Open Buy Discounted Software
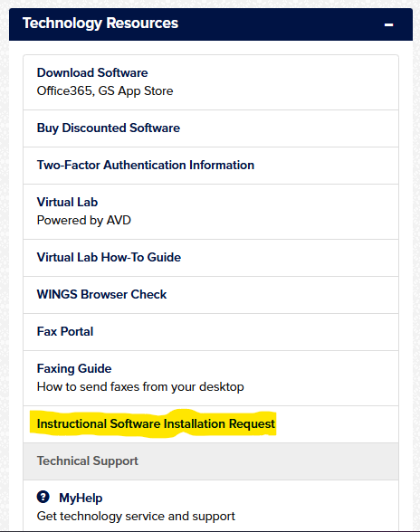The image size is (420, 532). (109, 128)
